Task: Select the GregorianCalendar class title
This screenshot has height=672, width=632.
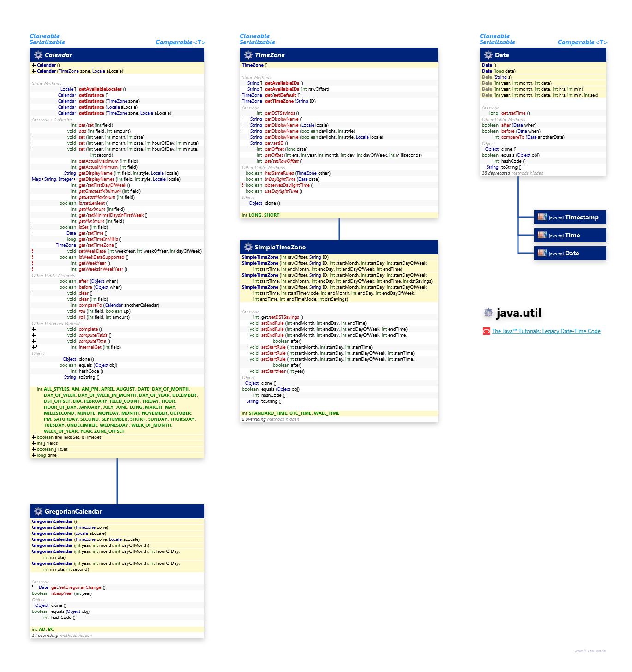Action: 73,511
